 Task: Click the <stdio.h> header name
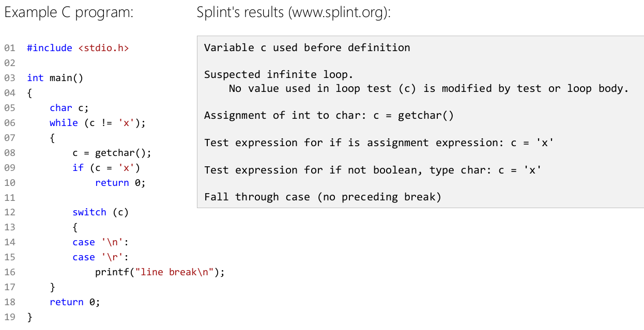click(103, 48)
